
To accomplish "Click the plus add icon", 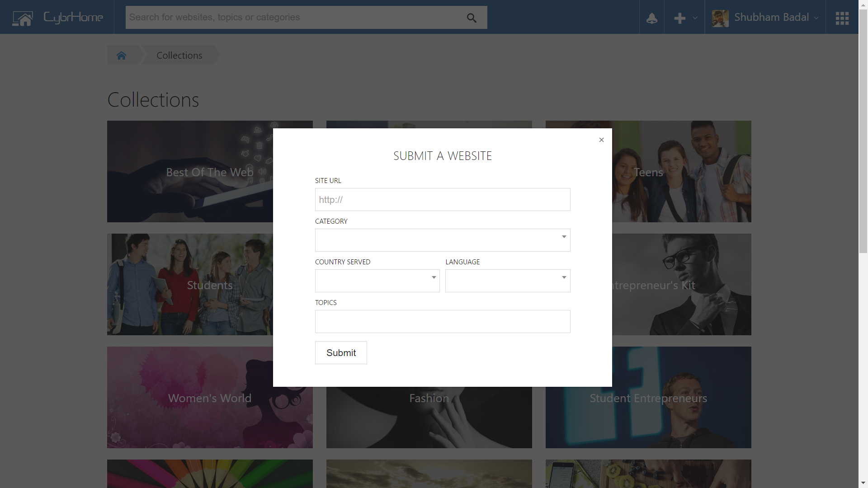I will click(679, 18).
